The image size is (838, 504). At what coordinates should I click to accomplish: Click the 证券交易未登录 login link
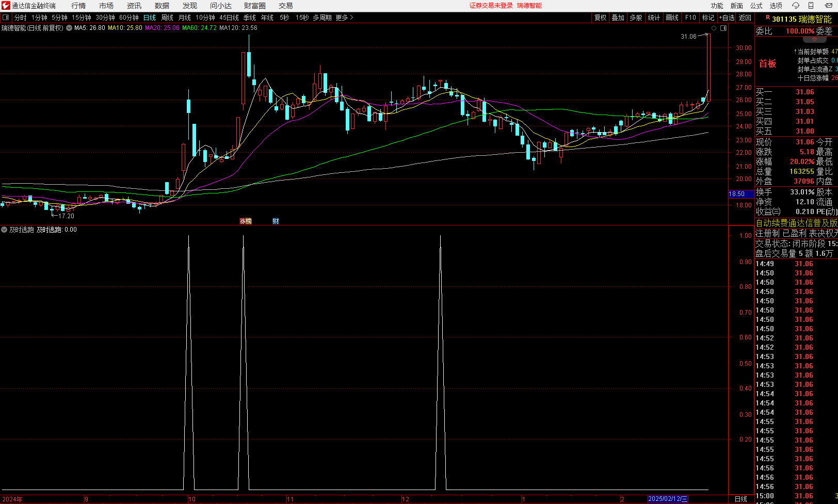(491, 6)
